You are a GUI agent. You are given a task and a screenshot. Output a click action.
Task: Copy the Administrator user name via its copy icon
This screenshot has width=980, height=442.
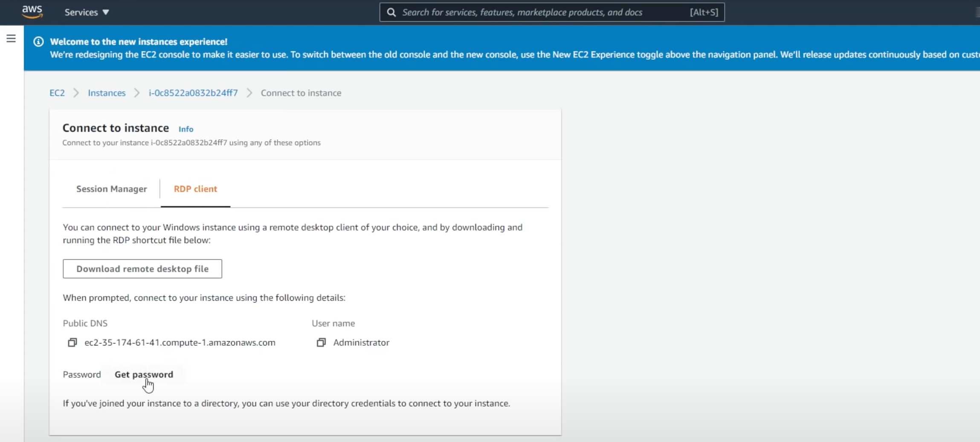click(x=321, y=343)
